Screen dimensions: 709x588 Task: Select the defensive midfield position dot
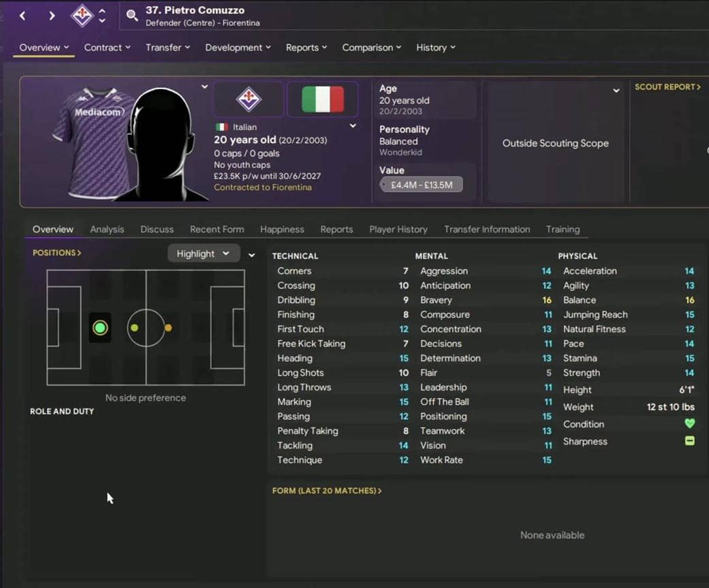click(134, 327)
